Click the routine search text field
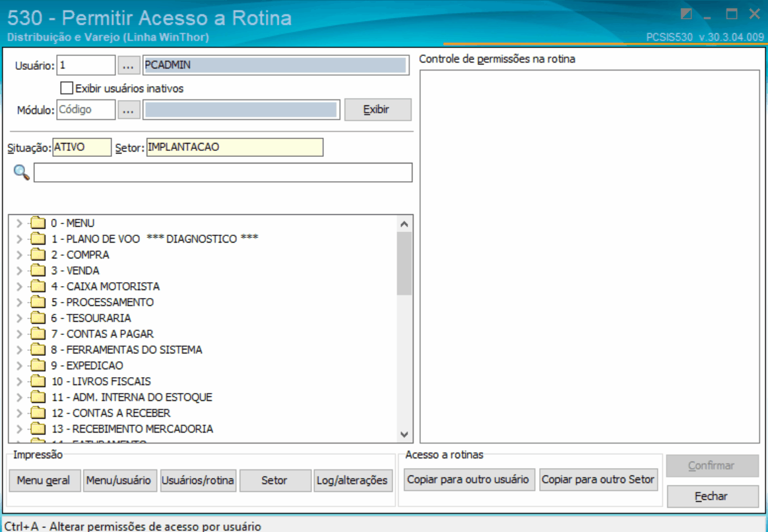Screen dimensions: 768x532 pyautogui.click(x=223, y=173)
